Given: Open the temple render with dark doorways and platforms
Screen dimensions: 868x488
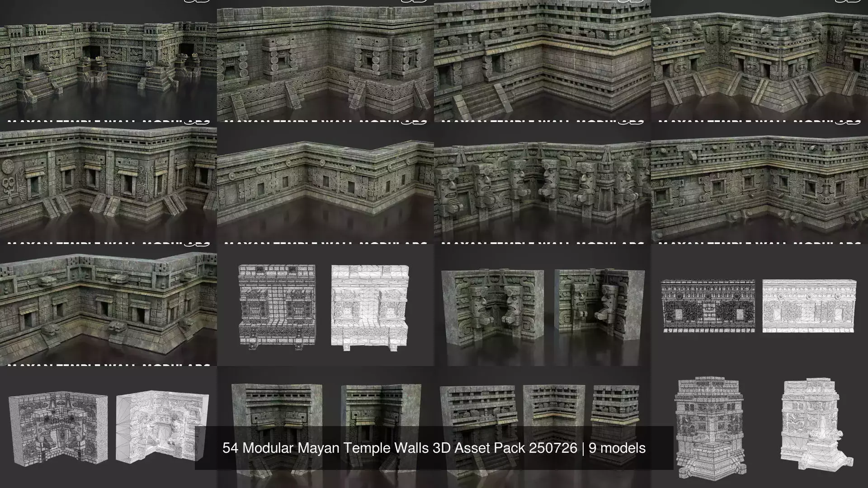Looking at the screenshot, I should (x=108, y=61).
